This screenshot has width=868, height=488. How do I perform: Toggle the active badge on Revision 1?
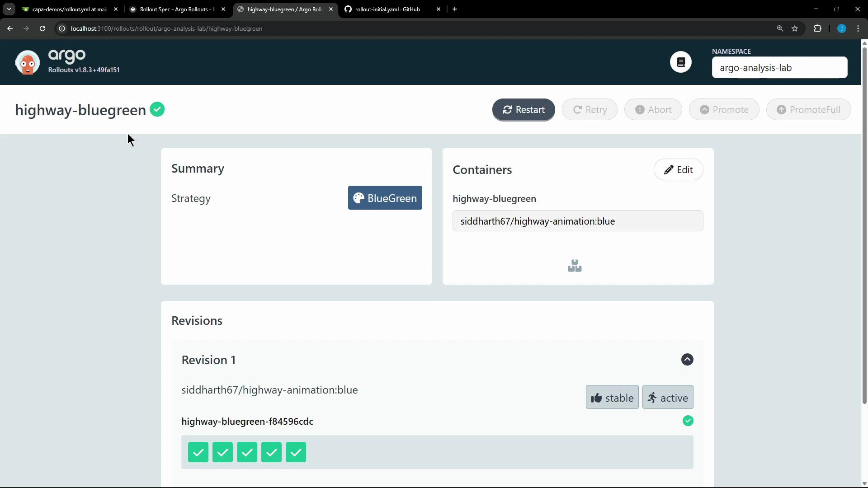pyautogui.click(x=667, y=398)
